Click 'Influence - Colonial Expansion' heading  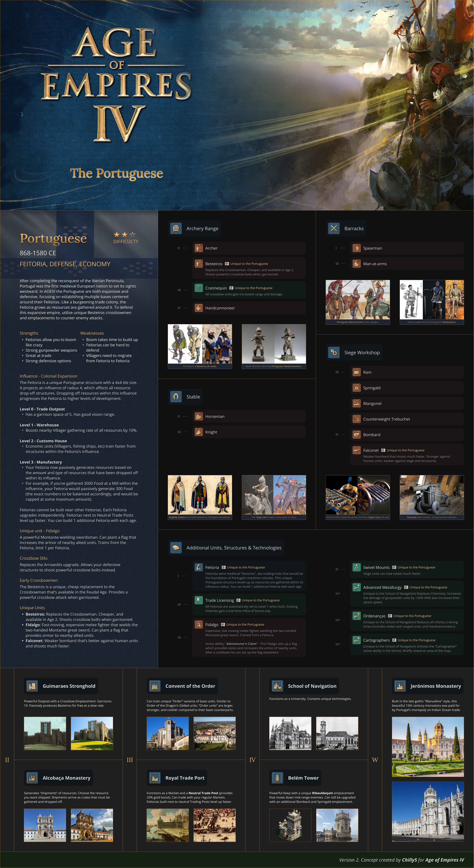(x=49, y=376)
